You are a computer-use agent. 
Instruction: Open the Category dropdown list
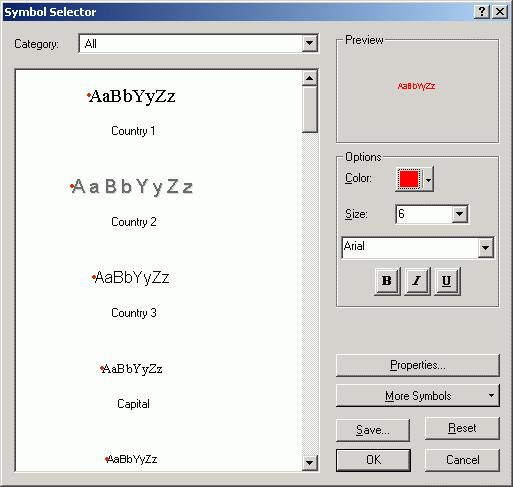[x=309, y=43]
